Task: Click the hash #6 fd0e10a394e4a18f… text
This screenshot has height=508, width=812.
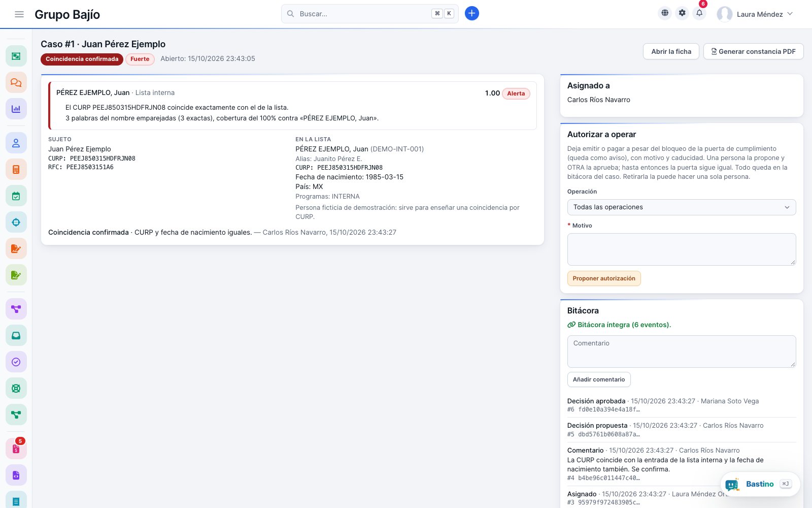Action: tap(603, 409)
